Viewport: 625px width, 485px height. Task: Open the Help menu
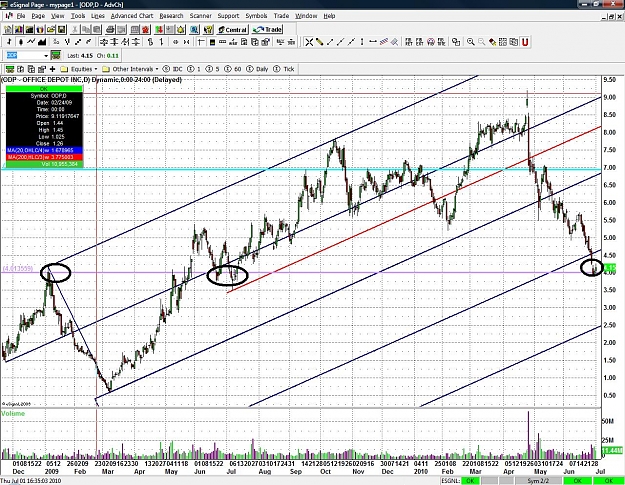coord(329,16)
